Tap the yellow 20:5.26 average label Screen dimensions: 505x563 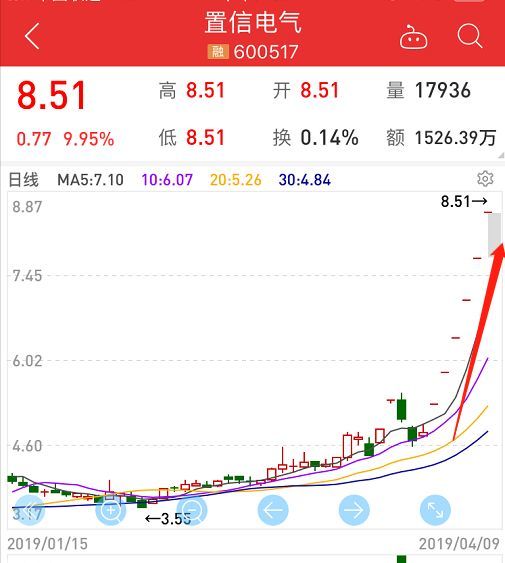236,180
